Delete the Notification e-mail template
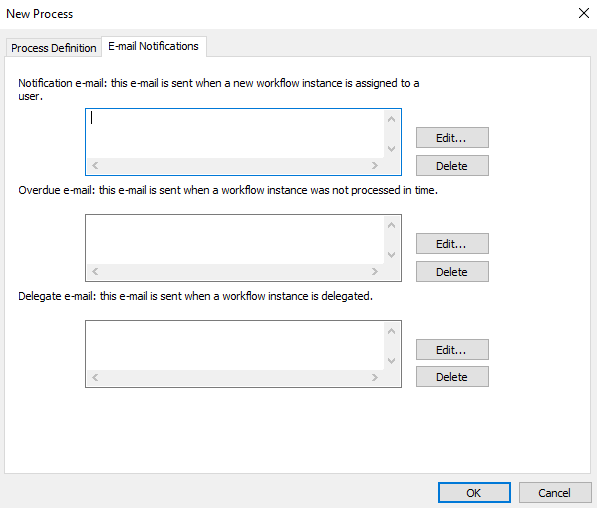 coord(452,166)
